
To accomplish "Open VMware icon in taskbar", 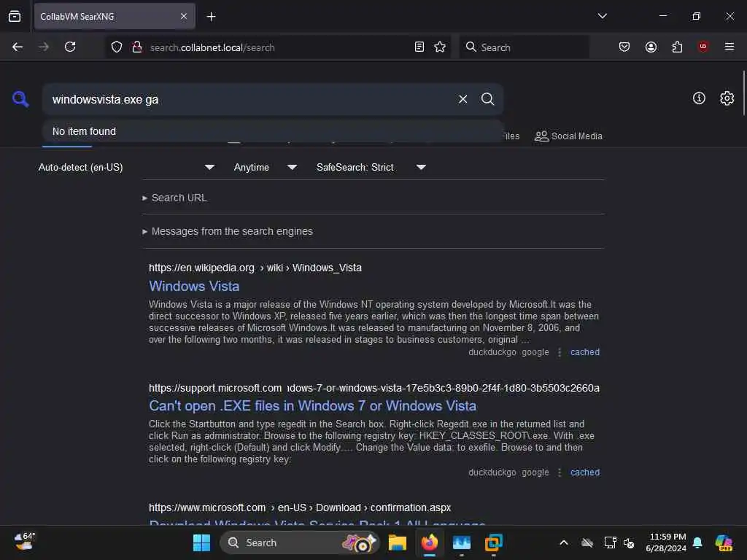I will click(494, 542).
